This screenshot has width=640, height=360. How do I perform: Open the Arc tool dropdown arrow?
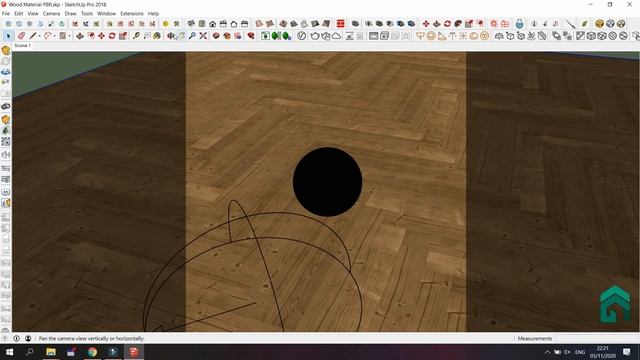pyautogui.click(x=54, y=36)
